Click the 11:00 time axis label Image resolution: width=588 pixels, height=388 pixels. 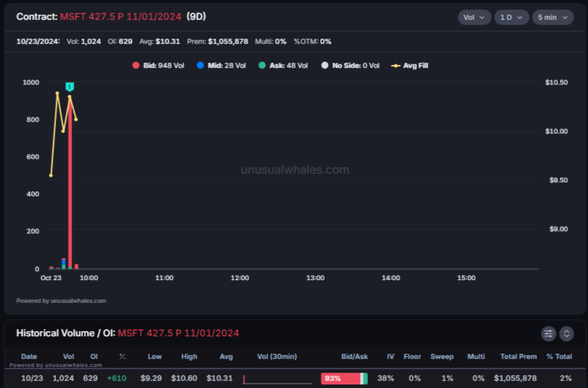tap(164, 278)
